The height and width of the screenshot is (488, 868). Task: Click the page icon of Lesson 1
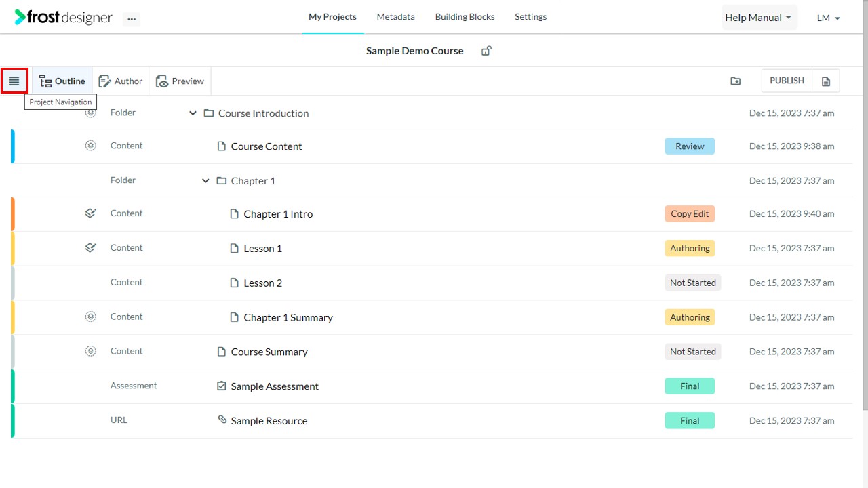tap(235, 249)
